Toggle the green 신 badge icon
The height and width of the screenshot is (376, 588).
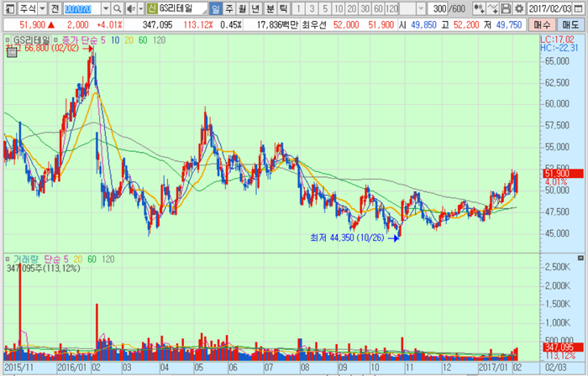coord(151,8)
